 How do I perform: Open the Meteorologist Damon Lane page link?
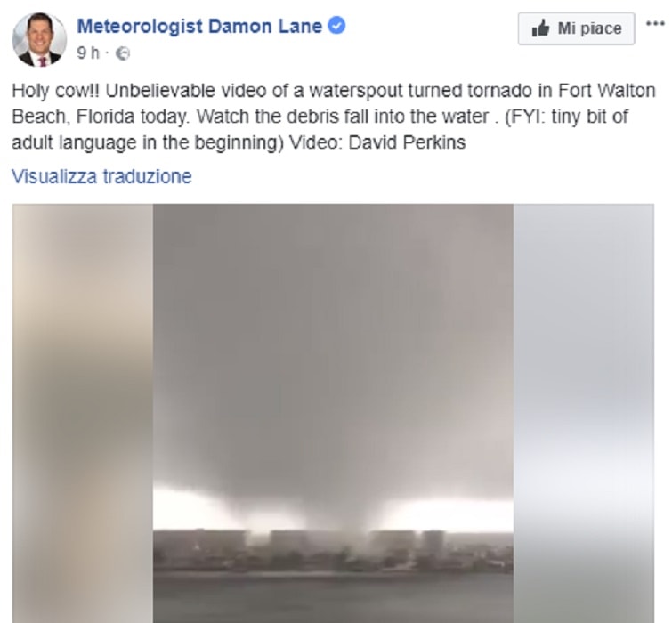point(199,26)
